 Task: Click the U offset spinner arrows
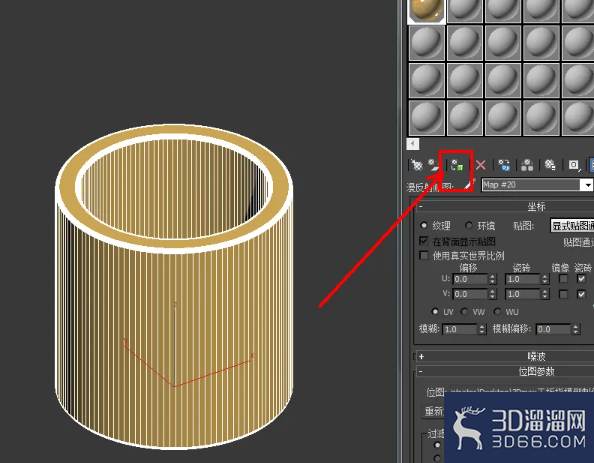[492, 279]
